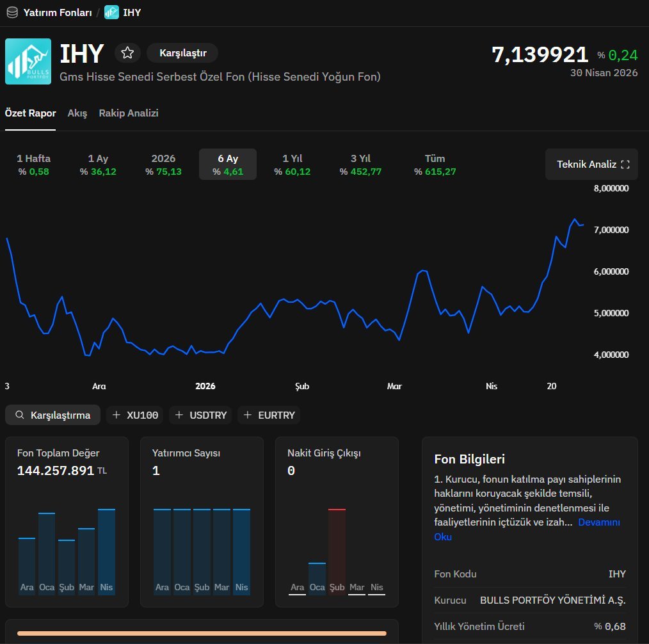Add USDTRY comparison to chart
Viewport: 649px width, 644px height.
pos(200,415)
